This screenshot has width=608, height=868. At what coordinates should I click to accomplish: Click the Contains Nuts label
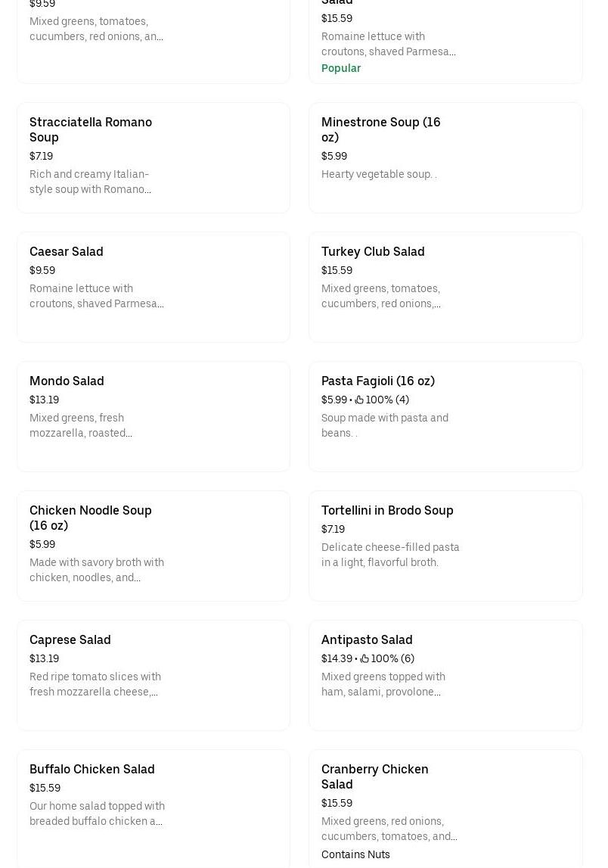[x=355, y=854]
